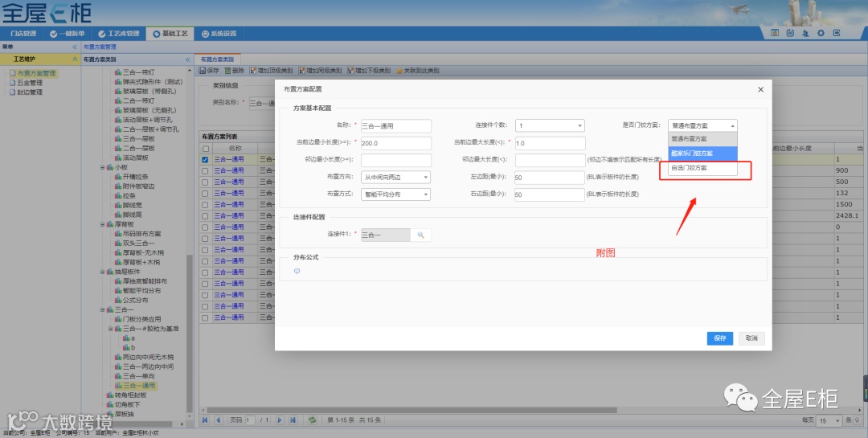Close the 布置方案配置 dialog
This screenshot has width=868, height=438.
(760, 89)
